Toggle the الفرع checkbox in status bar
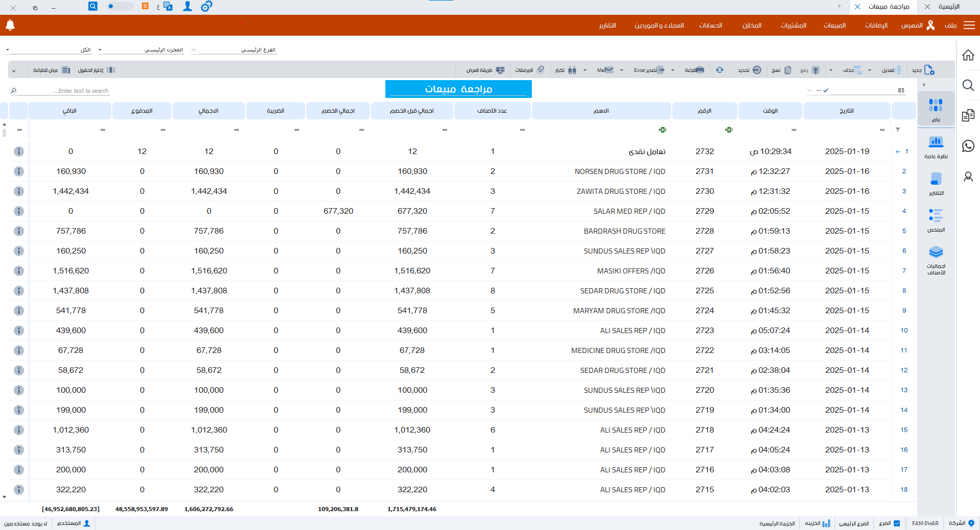Image resolution: width=980 pixels, height=530 pixels. [897, 523]
